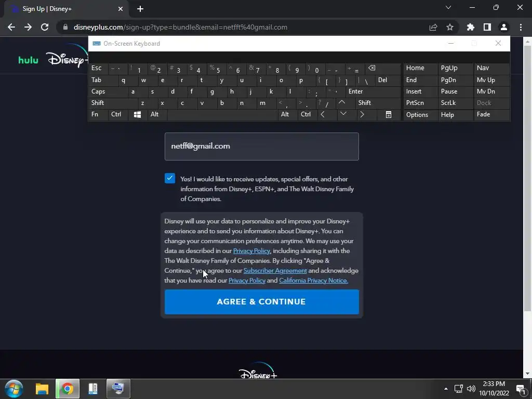This screenshot has width=532, height=399.
Task: Click the Help key on keyboard
Action: [x=455, y=115]
